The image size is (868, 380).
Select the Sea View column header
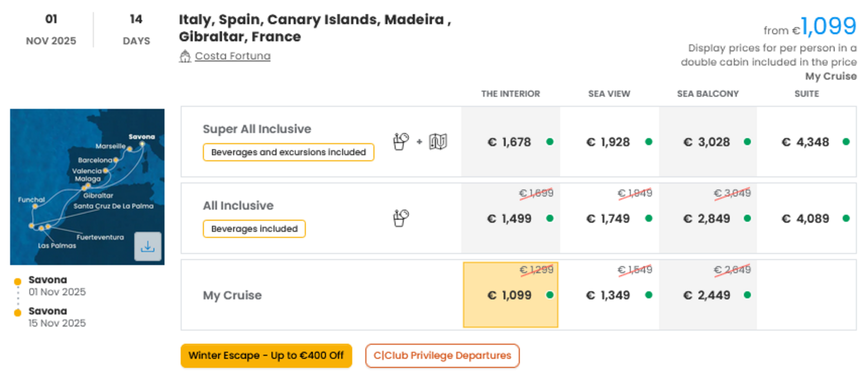point(609,94)
